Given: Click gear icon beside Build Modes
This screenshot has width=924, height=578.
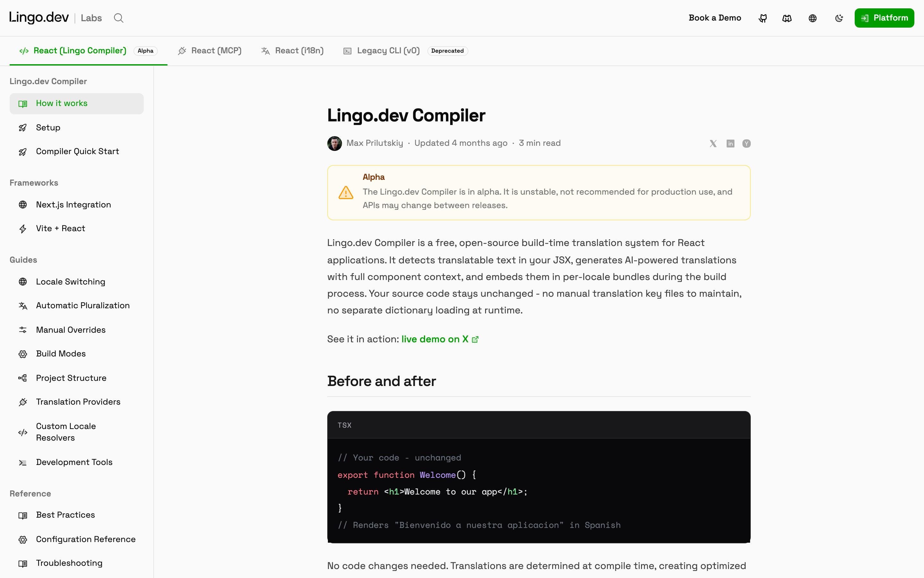Looking at the screenshot, I should [23, 354].
